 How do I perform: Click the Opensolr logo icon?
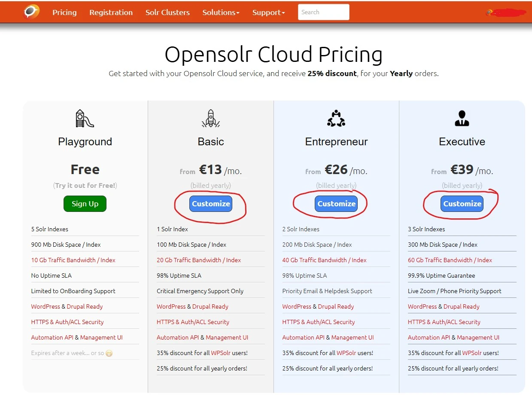[x=31, y=12]
